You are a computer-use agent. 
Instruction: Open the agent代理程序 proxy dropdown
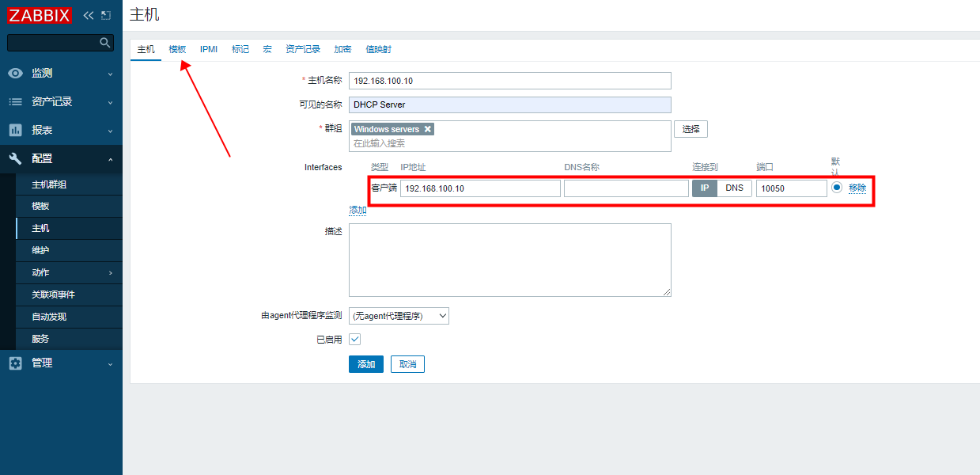(399, 316)
